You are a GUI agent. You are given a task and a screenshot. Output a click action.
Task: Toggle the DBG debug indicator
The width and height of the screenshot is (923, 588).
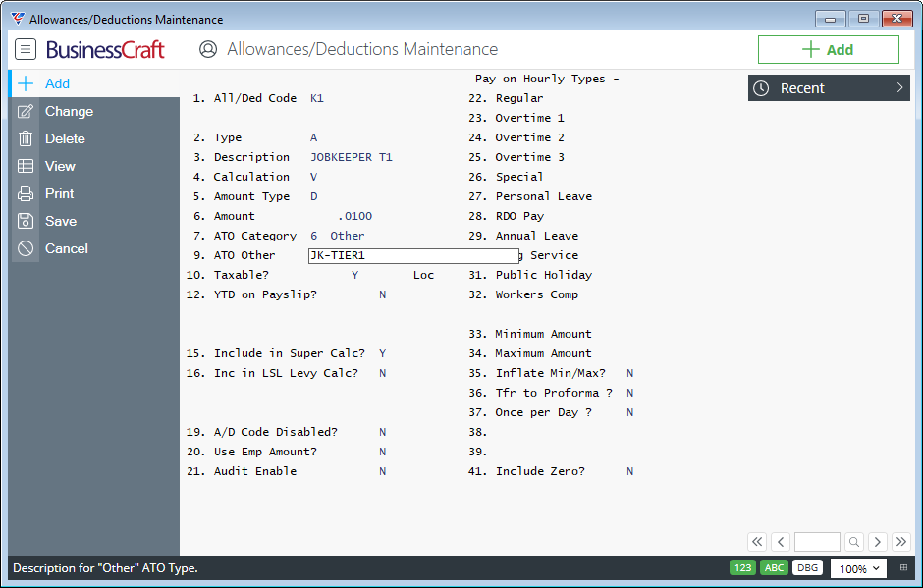click(807, 568)
